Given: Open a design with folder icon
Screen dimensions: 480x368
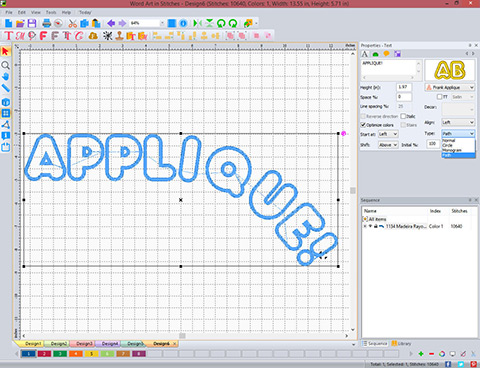Looking at the screenshot, I should click(20, 23).
